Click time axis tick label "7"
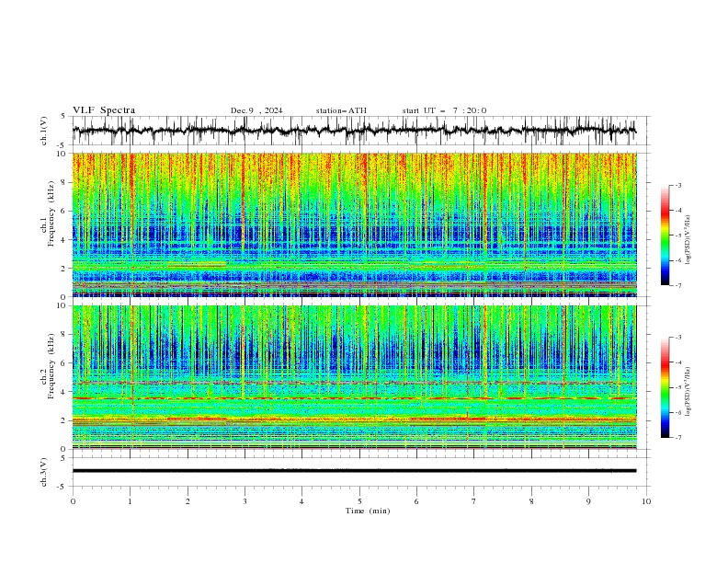The width and height of the screenshot is (728, 563). [474, 501]
